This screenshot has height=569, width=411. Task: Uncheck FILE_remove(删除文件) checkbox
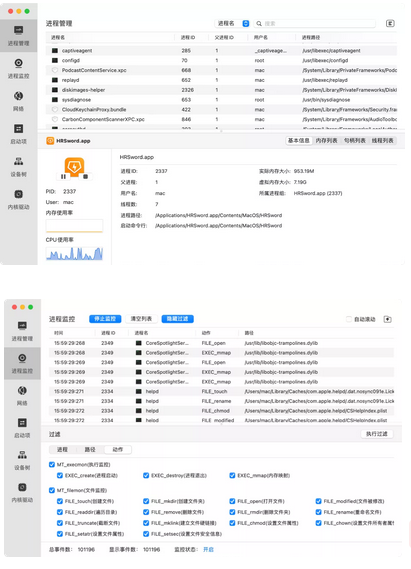pos(146,512)
